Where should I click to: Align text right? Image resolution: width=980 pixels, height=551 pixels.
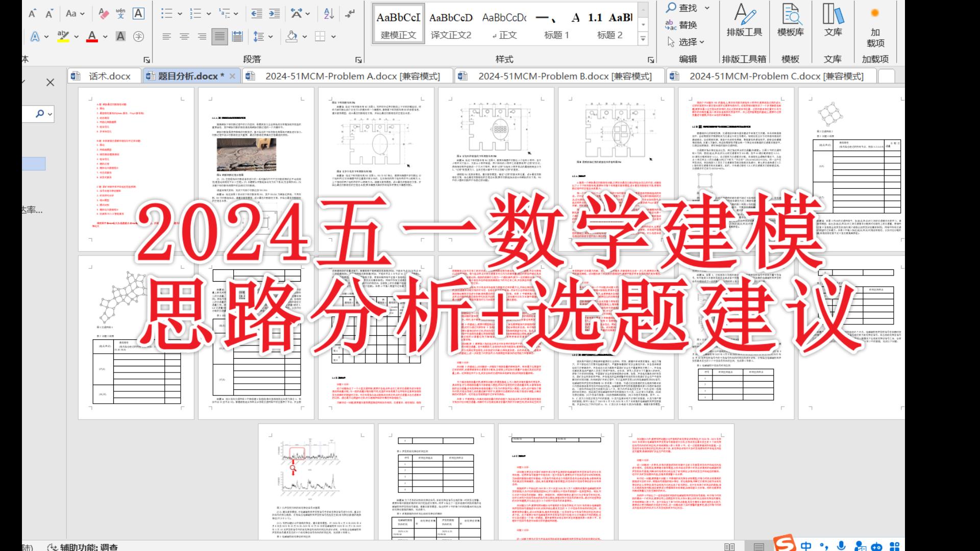pyautogui.click(x=202, y=36)
